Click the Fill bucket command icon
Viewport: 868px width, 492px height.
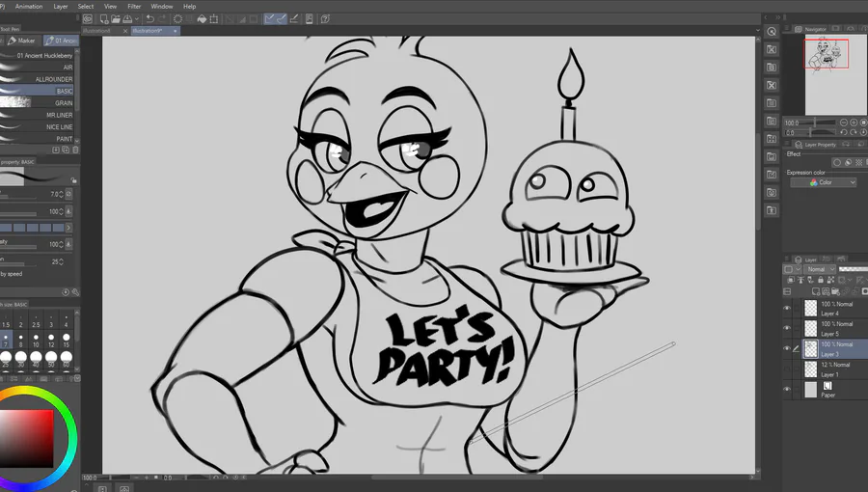tap(203, 19)
